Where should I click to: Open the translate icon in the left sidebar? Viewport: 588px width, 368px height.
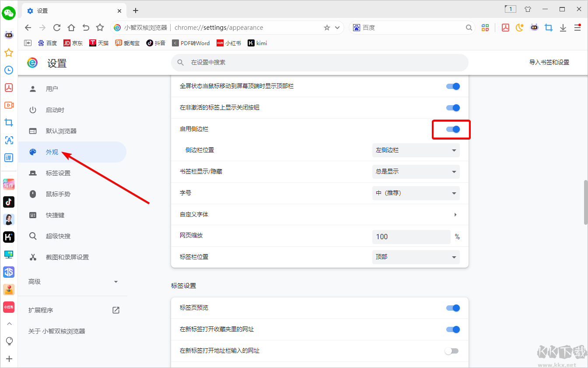tap(9, 158)
